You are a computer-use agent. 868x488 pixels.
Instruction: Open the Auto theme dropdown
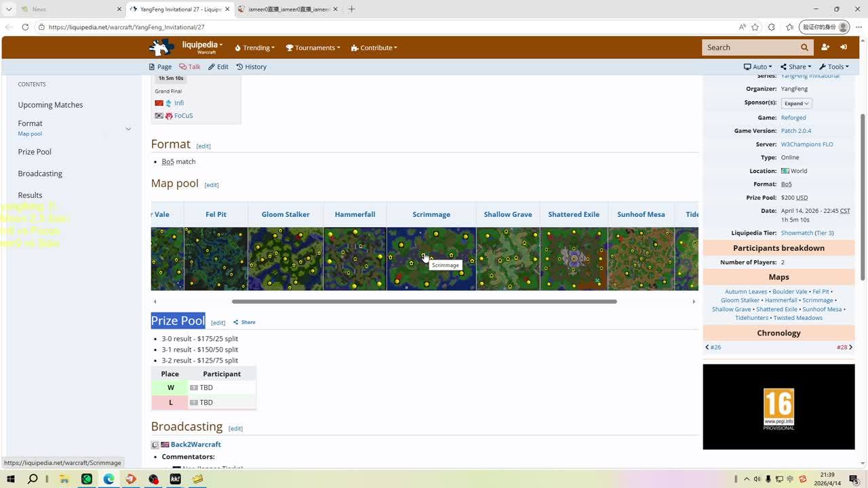coord(758,66)
